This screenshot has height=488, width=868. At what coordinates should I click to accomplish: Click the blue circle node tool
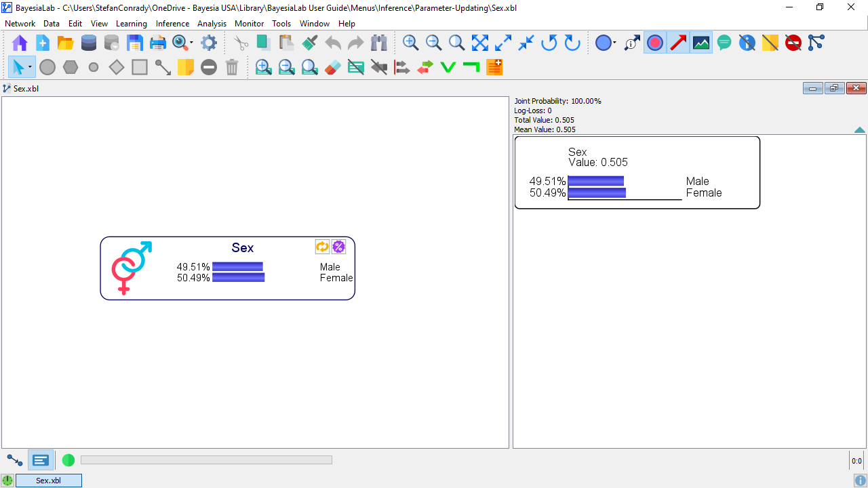pyautogui.click(x=603, y=43)
